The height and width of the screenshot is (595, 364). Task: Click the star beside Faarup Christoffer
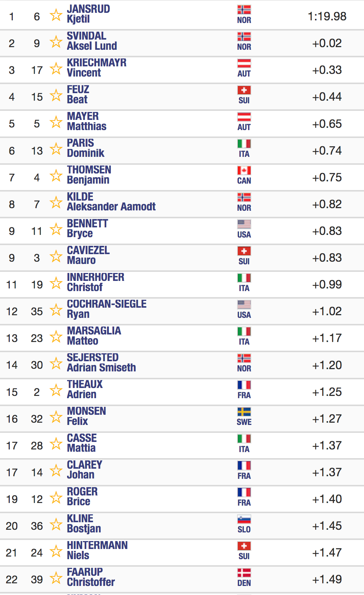(56, 578)
